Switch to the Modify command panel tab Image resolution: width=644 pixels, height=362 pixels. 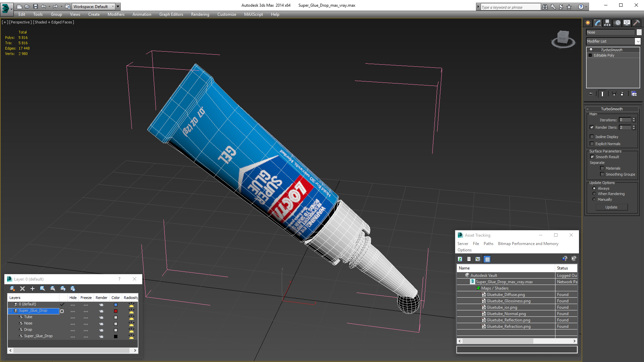pos(598,23)
